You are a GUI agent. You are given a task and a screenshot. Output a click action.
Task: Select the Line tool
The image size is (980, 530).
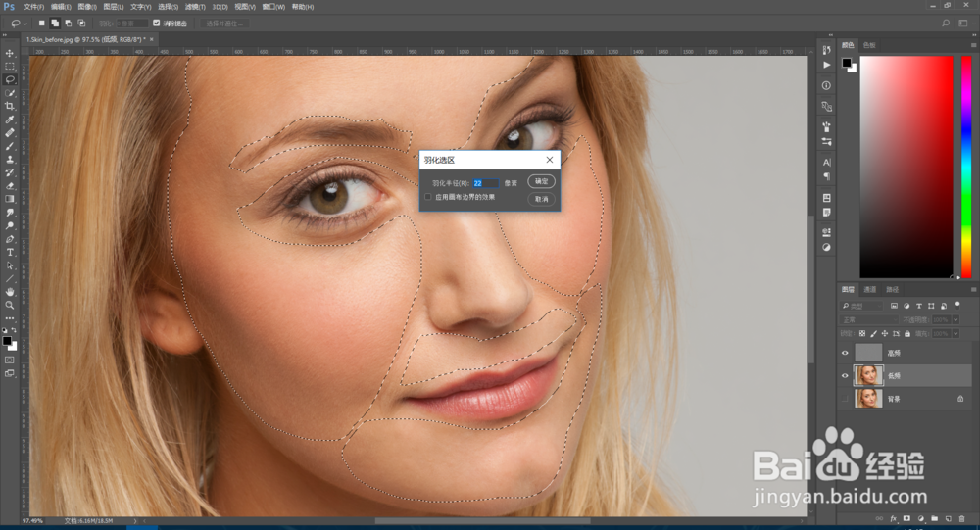(x=10, y=279)
